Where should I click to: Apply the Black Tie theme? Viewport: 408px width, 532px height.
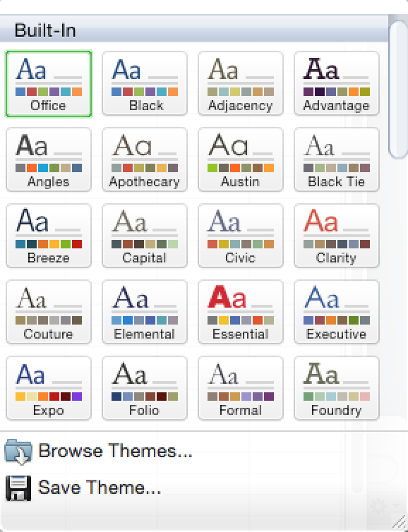[x=337, y=159]
